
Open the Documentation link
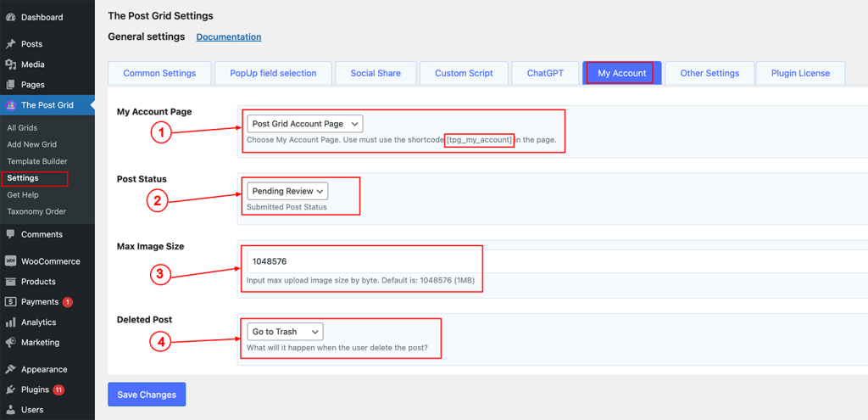229,37
